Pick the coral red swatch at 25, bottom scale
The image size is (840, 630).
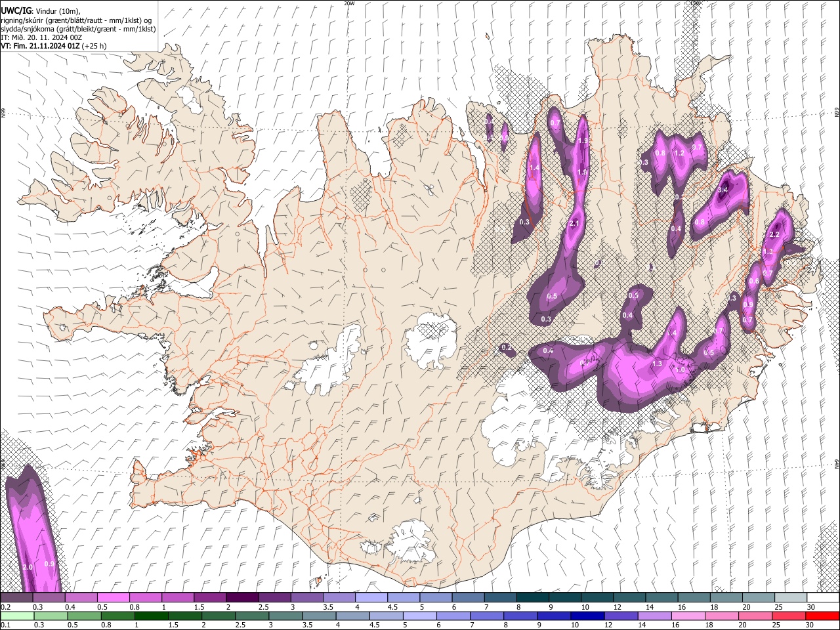(x=789, y=616)
